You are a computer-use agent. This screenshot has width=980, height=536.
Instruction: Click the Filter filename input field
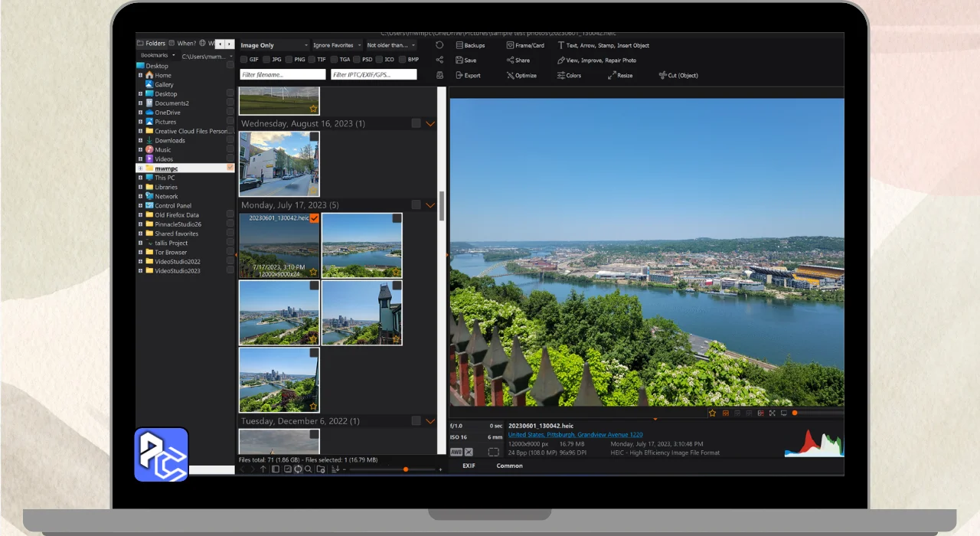[283, 75]
